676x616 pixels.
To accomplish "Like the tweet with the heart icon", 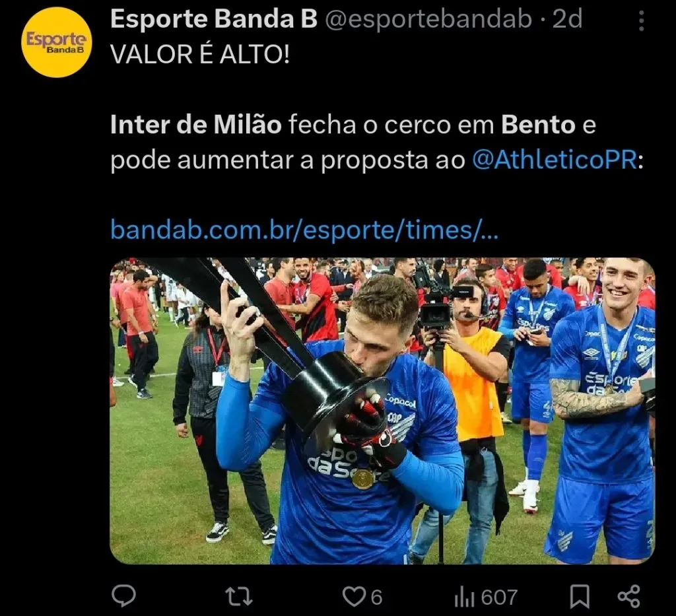I will point(354,597).
